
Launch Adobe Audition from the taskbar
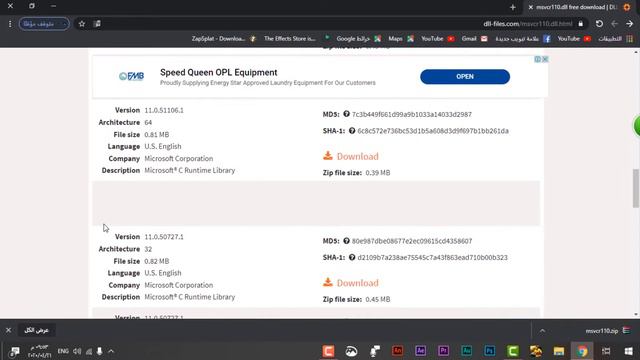pyautogui.click(x=467, y=351)
